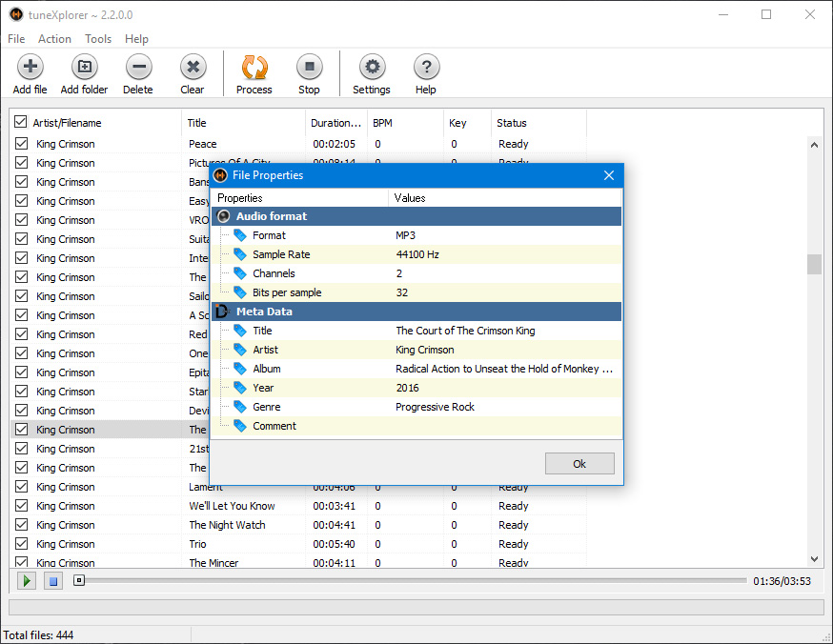Click the Clear list toolbar icon
This screenshot has width=833, height=644.
pyautogui.click(x=193, y=68)
